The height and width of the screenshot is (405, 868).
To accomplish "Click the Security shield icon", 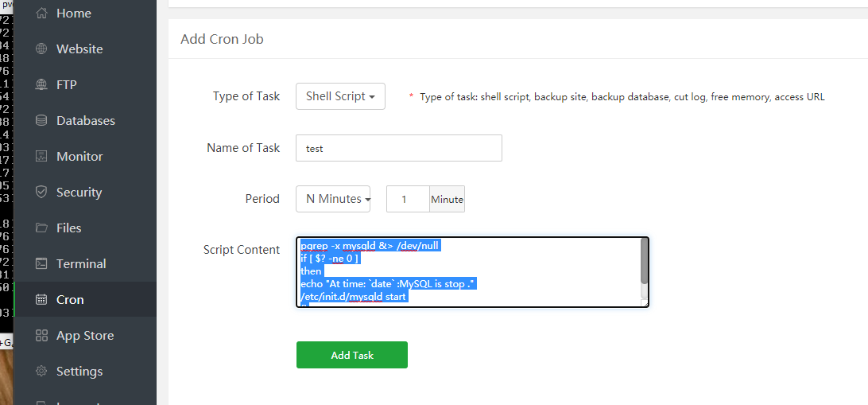I will pyautogui.click(x=41, y=193).
